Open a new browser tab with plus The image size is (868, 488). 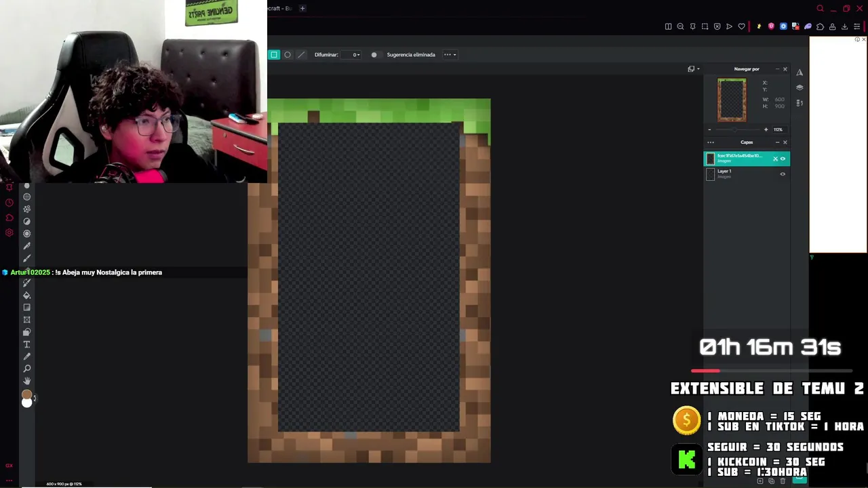(x=302, y=8)
